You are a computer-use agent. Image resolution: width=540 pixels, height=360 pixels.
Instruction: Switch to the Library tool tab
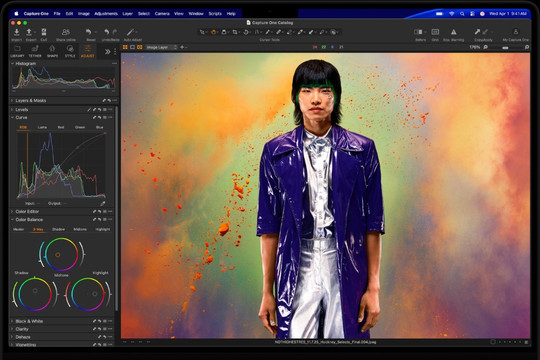pyautogui.click(x=17, y=51)
